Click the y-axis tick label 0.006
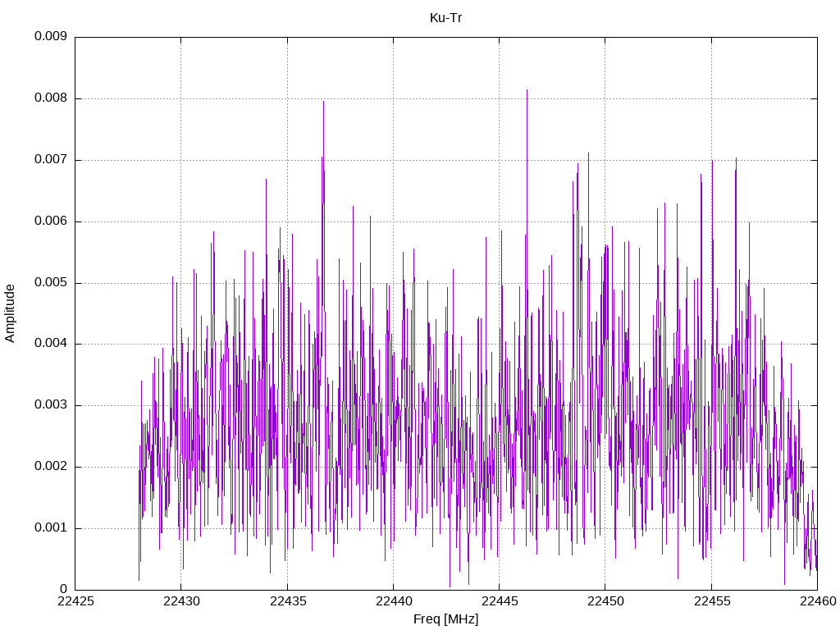This screenshot has width=840, height=630. [x=51, y=221]
